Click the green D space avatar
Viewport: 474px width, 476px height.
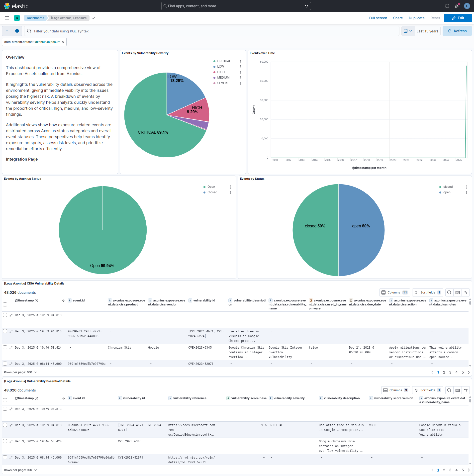pyautogui.click(x=17, y=18)
